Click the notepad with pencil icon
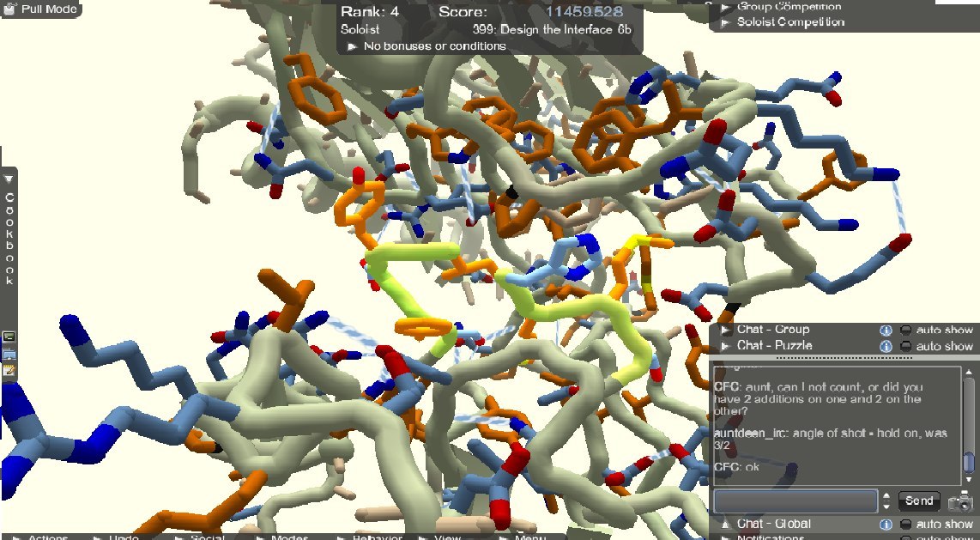Screen dimensions: 980x540 click(9, 370)
